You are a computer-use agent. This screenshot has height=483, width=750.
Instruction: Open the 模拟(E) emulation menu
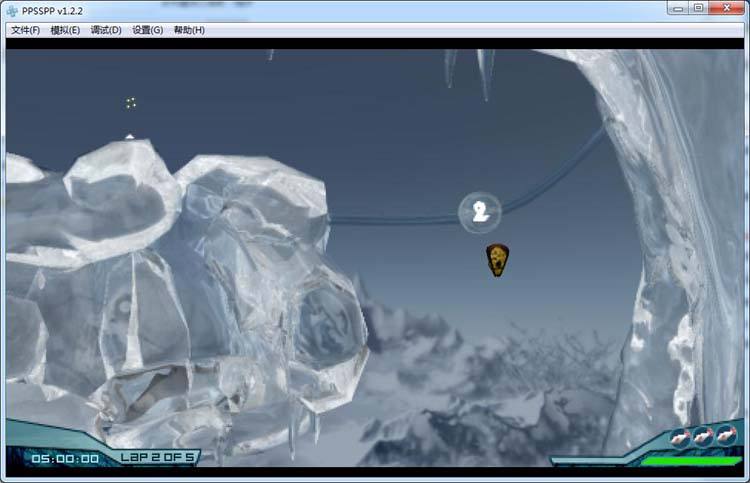pos(65,30)
